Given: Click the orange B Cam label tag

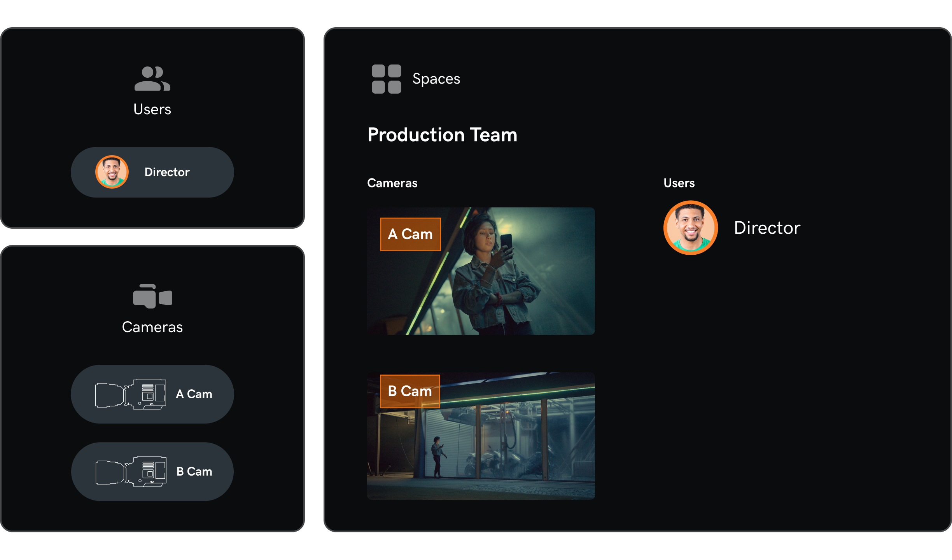Looking at the screenshot, I should click(410, 391).
